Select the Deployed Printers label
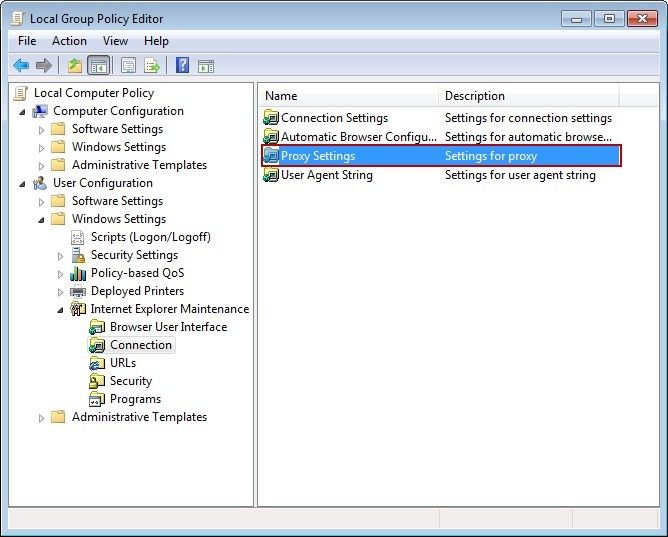This screenshot has height=537, width=668. click(137, 291)
